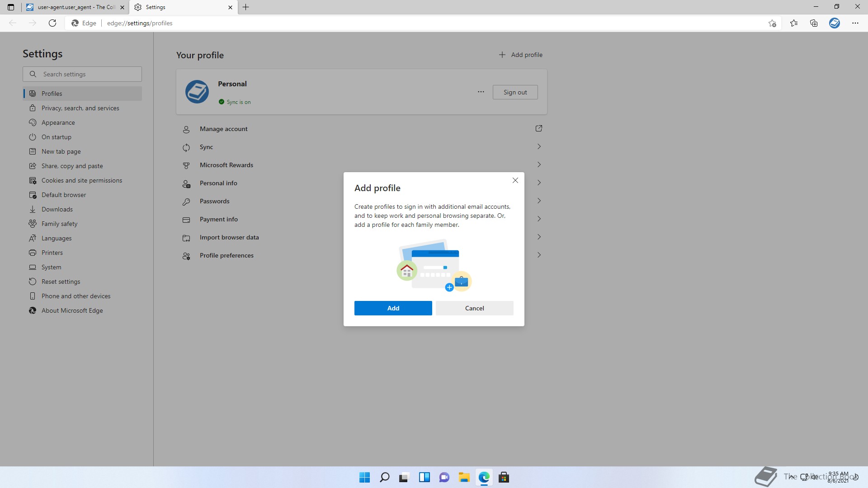
Task: Open On startup settings
Action: coord(82,137)
